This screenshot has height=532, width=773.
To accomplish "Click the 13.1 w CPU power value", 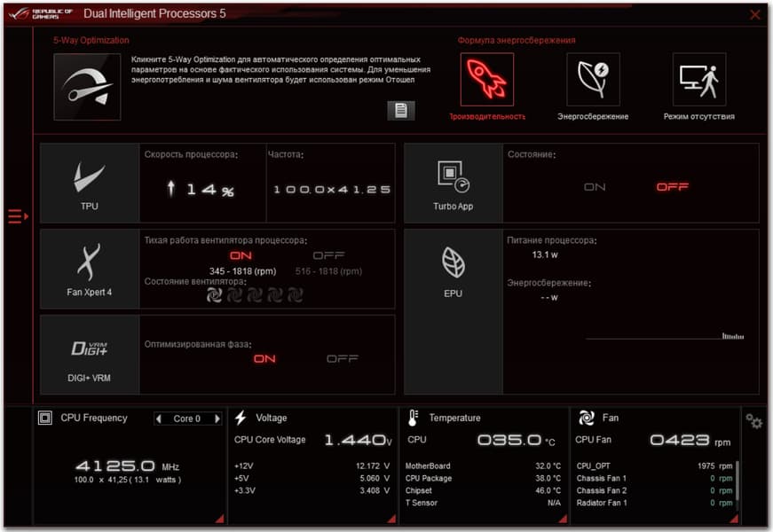I will pyautogui.click(x=545, y=254).
